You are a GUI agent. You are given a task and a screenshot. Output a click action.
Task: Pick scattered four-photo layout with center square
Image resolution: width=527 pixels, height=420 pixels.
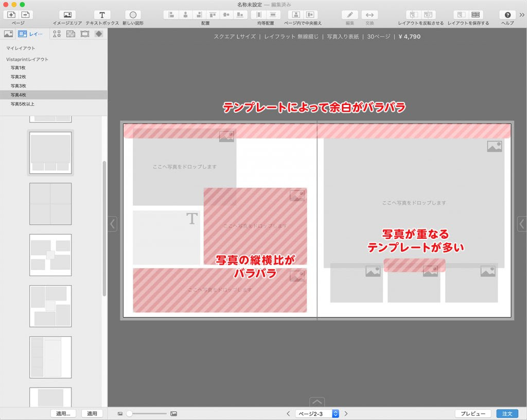coord(50,255)
